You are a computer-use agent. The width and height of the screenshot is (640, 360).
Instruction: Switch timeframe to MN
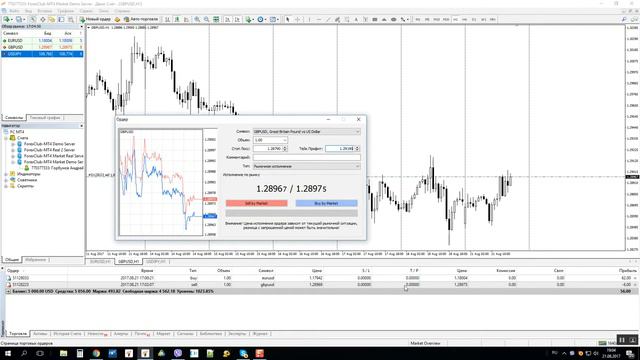(493, 19)
